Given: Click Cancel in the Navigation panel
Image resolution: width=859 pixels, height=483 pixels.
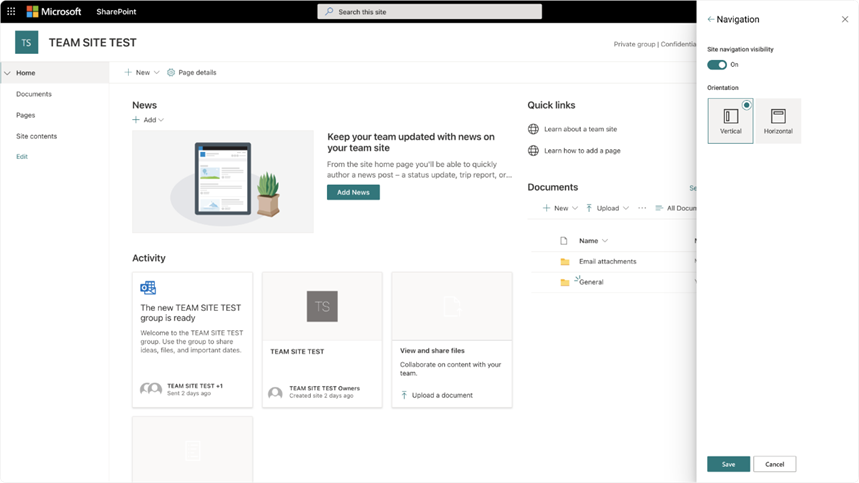Looking at the screenshot, I should coord(774,464).
